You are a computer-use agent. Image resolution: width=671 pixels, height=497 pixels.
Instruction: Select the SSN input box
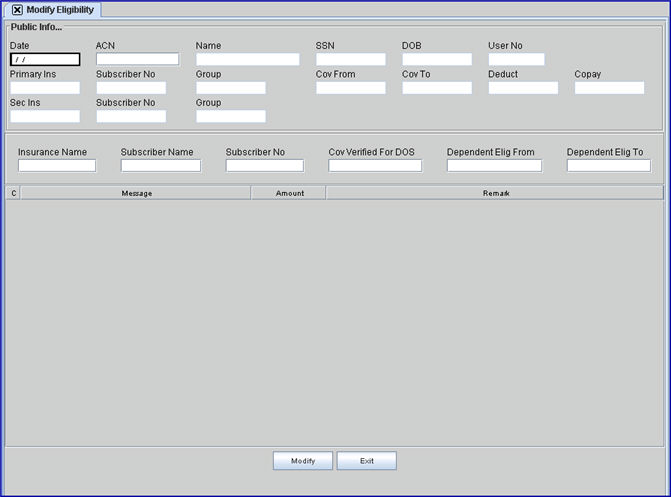click(351, 59)
